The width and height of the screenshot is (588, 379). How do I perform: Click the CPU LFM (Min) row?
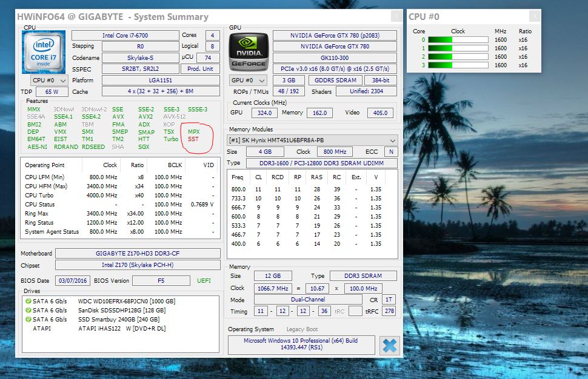coord(119,177)
